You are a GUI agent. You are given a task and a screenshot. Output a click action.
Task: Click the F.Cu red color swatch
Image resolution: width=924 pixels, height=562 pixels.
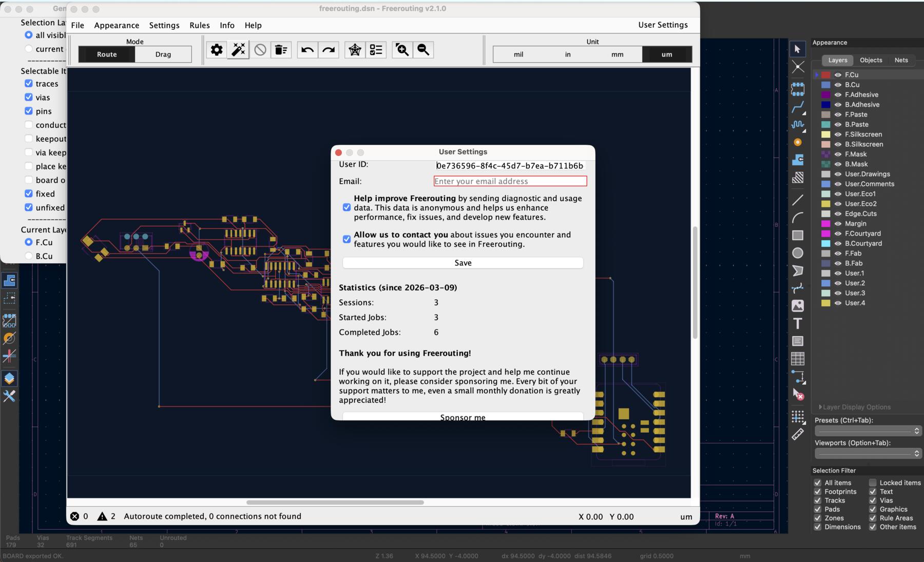825,75
